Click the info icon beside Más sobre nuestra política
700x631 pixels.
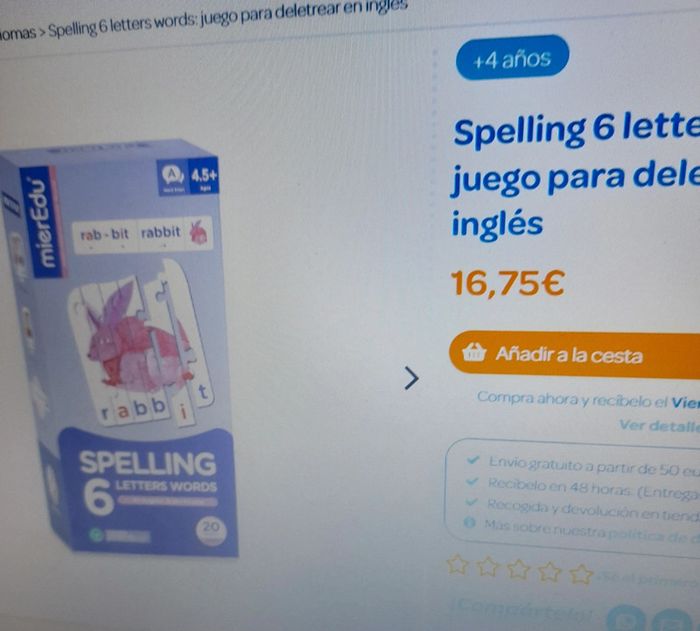tap(469, 522)
